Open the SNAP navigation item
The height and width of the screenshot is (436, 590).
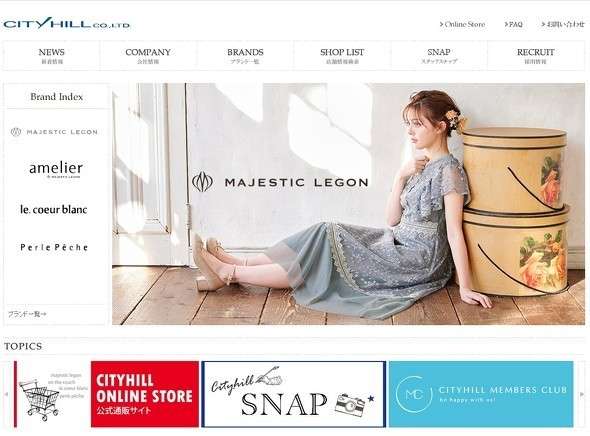(439, 56)
